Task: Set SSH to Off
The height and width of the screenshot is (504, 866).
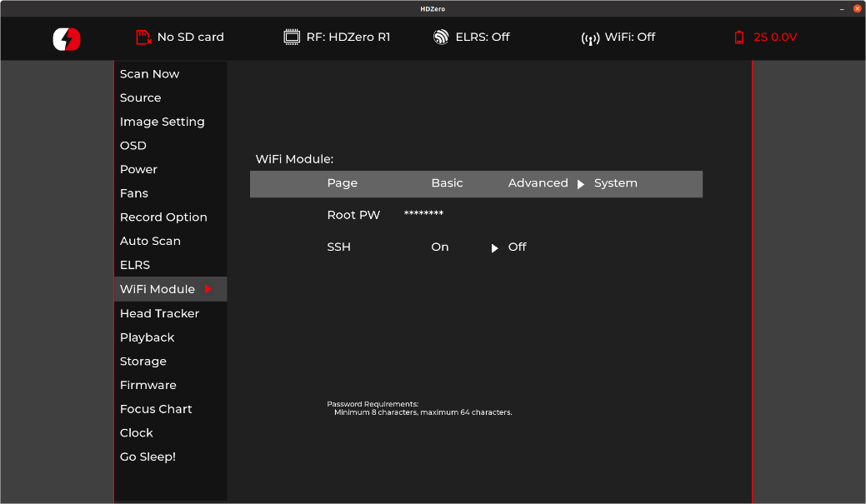Action: tap(517, 247)
